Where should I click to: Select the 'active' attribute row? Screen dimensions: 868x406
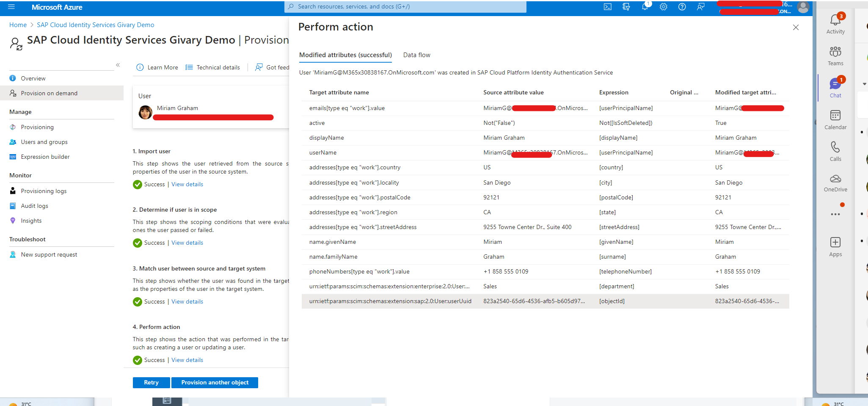(545, 123)
